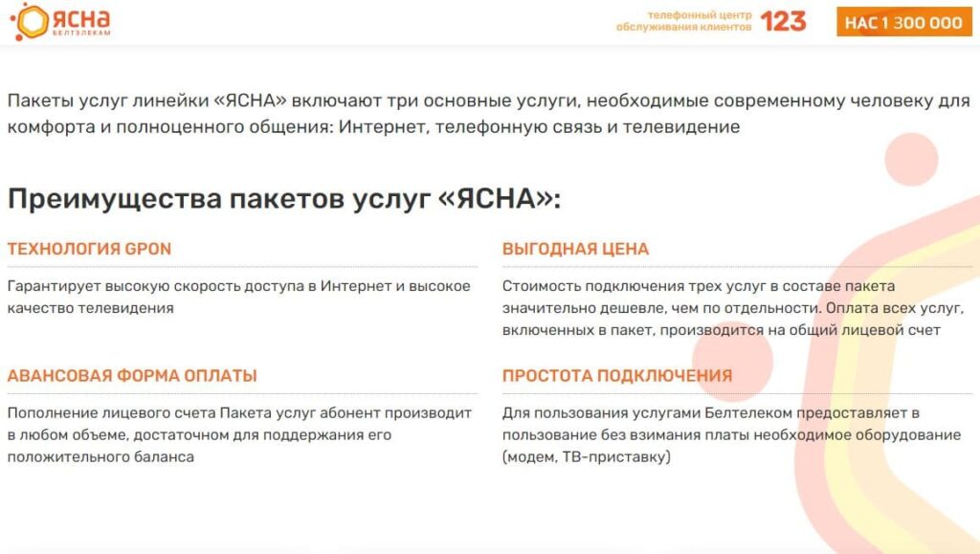
Task: Click the АВАНСОВАЯ ФОРМА ОПЛАТЫ heading
Action: click(x=132, y=375)
